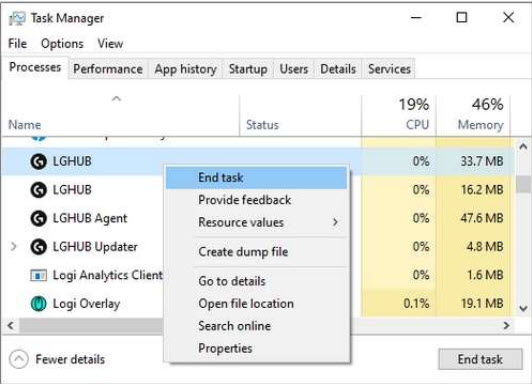The image size is (532, 384).
Task: Click the Task Manager title bar icon
Action: click(x=17, y=18)
